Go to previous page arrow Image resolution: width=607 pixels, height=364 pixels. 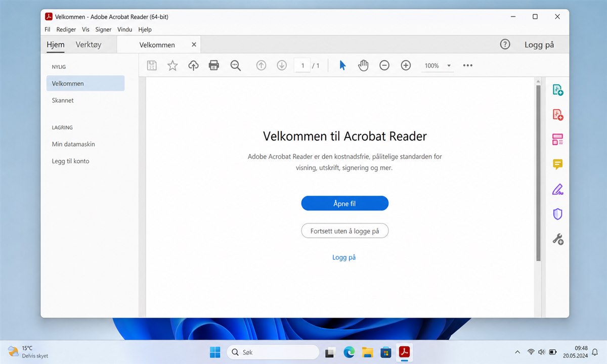pos(261,65)
